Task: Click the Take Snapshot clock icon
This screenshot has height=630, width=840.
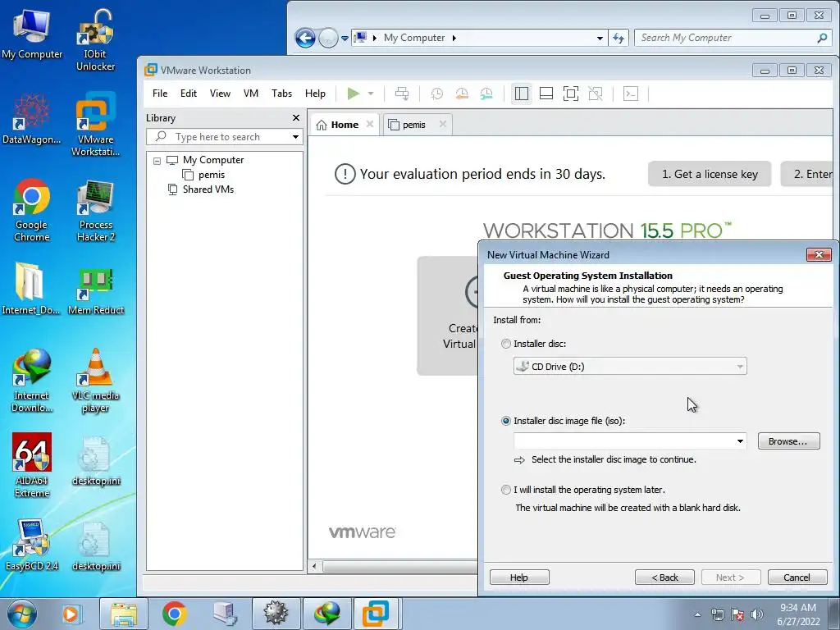Action: tap(437, 94)
